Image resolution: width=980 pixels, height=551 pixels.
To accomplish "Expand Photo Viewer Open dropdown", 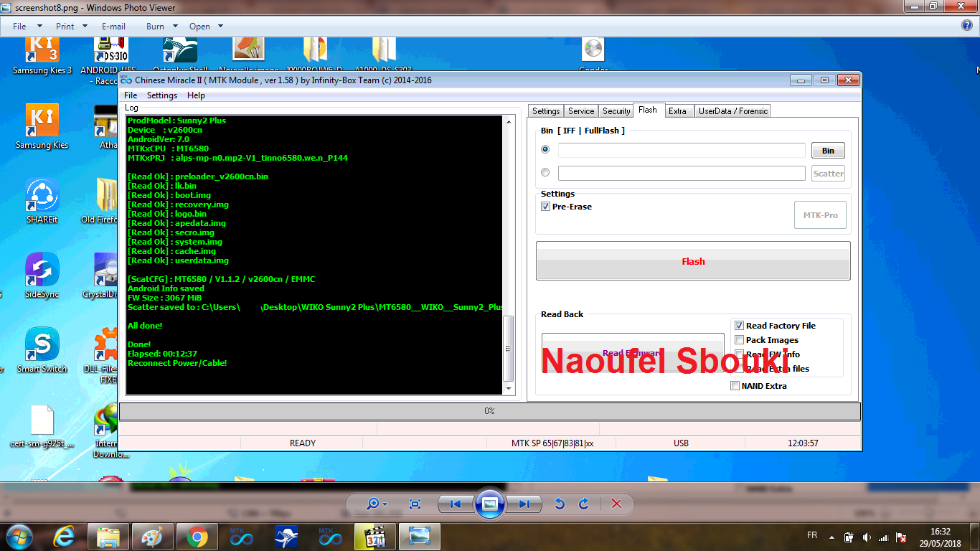I will (206, 26).
